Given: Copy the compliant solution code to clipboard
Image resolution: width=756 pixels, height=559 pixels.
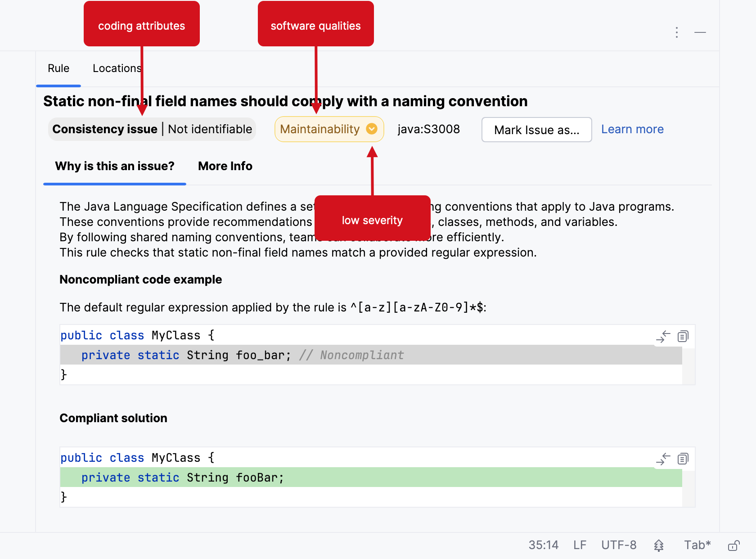Looking at the screenshot, I should [x=683, y=459].
